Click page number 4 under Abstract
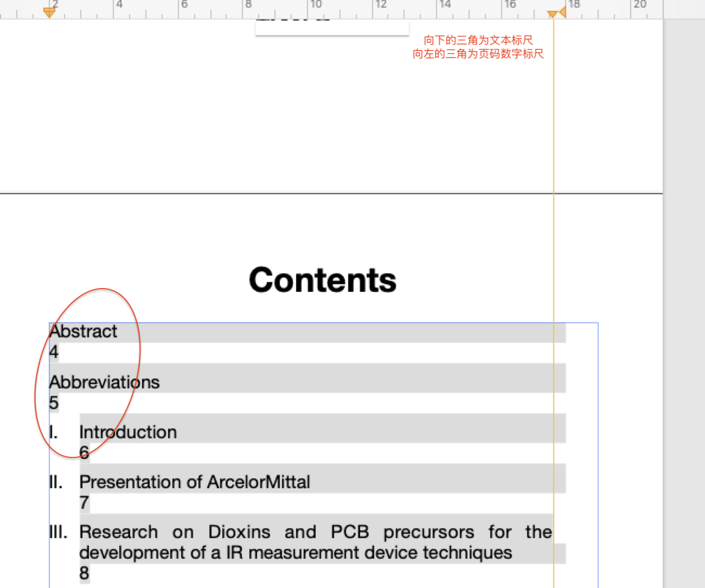Screen dimensions: 705x588 [x=54, y=352]
